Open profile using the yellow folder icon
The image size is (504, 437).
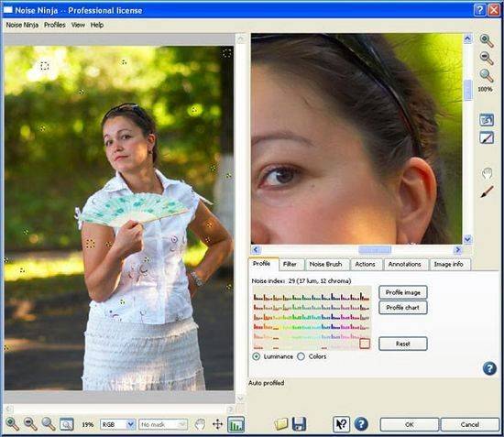click(281, 424)
